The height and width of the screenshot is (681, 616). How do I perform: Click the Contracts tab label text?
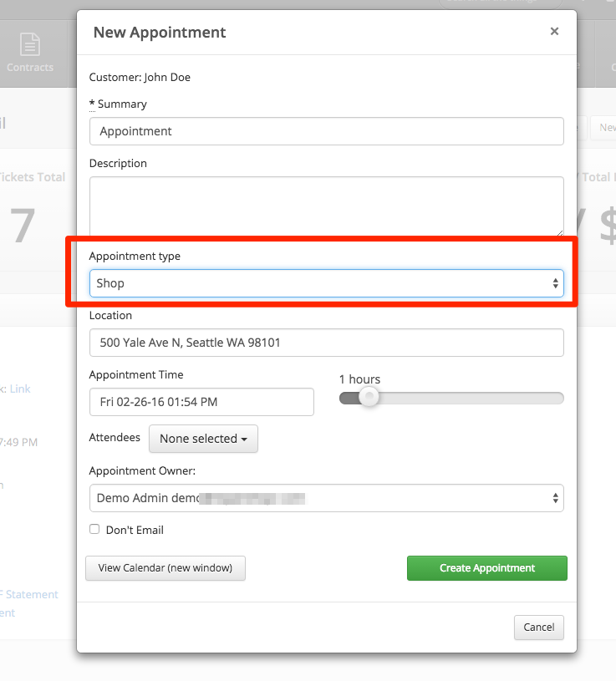(30, 68)
